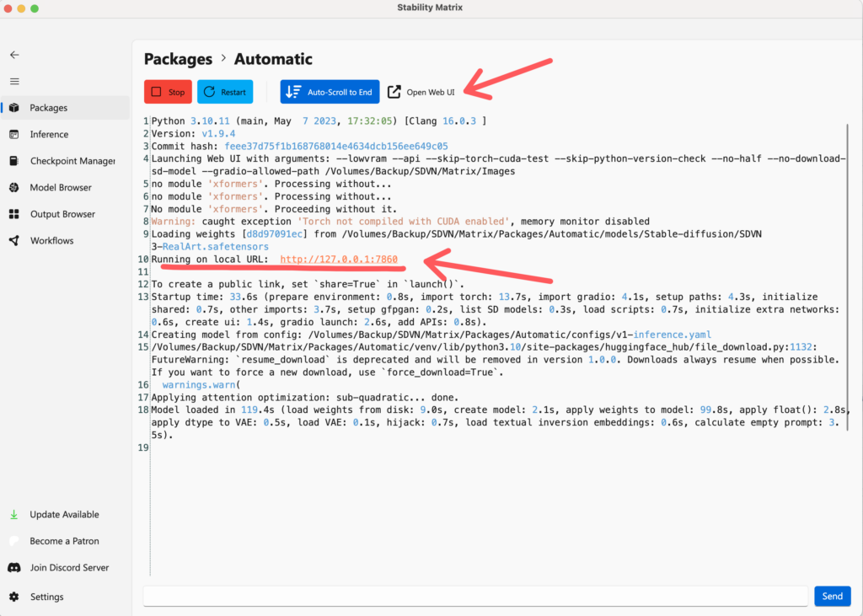Click the Output Browser grid icon
This screenshot has width=863, height=616.
coord(14,214)
